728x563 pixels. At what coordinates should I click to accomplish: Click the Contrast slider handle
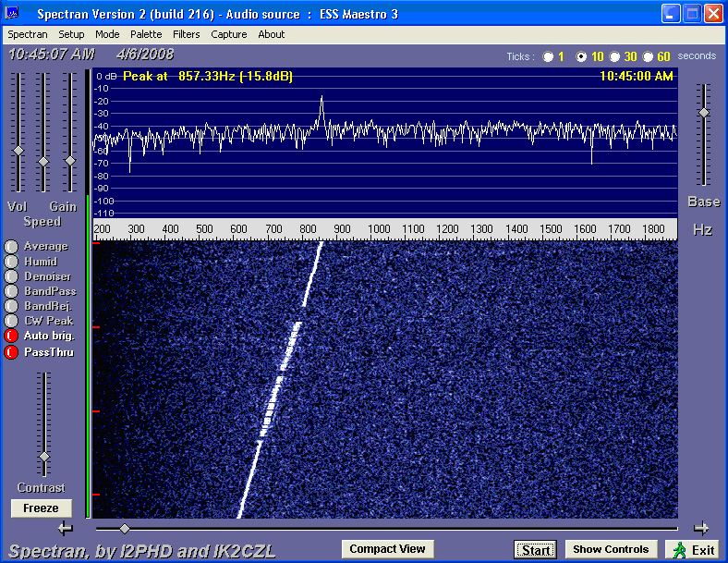point(43,457)
